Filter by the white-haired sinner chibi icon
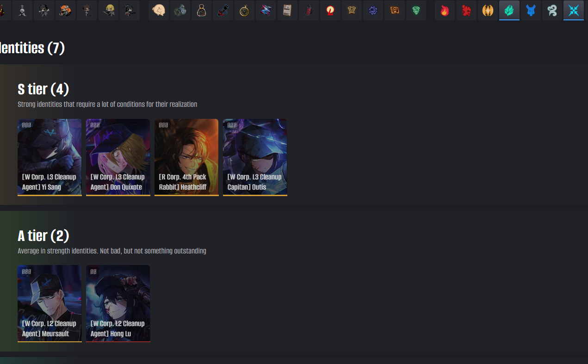The image size is (588, 364). point(22,10)
